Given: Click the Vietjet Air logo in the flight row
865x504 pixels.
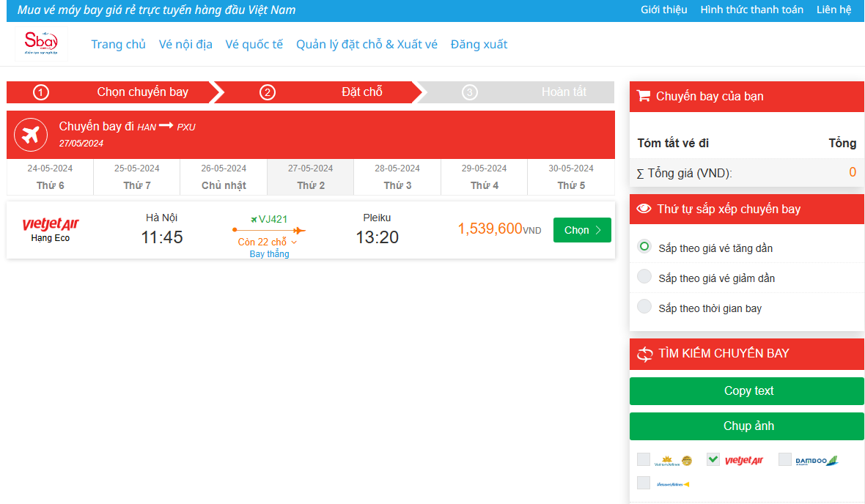Looking at the screenshot, I should pos(51,223).
